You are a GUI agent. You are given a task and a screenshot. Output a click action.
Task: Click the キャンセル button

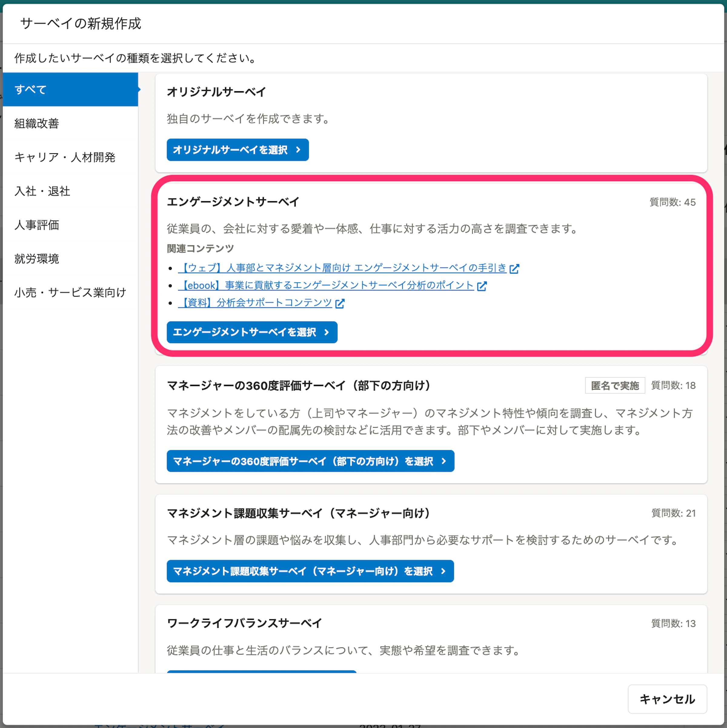[x=667, y=699]
